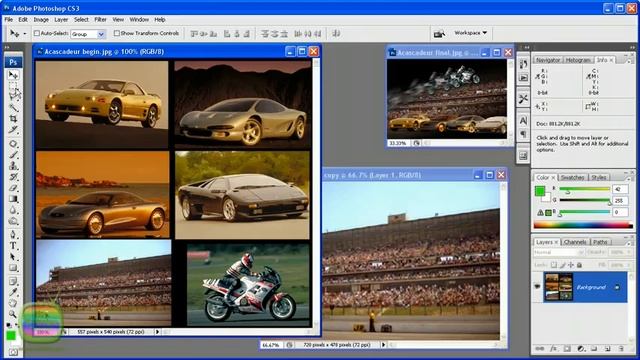This screenshot has width=640, height=360.
Task: Enable the Auto-Select checkbox
Action: (37, 33)
